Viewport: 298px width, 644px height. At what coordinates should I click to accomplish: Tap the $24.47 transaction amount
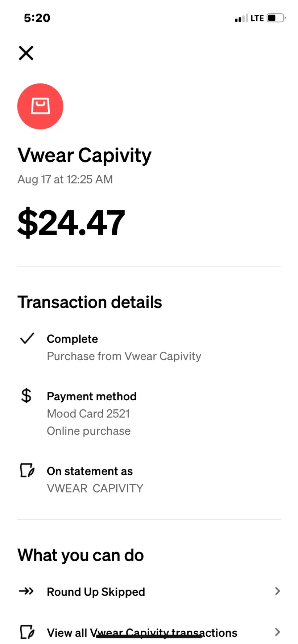tap(71, 222)
